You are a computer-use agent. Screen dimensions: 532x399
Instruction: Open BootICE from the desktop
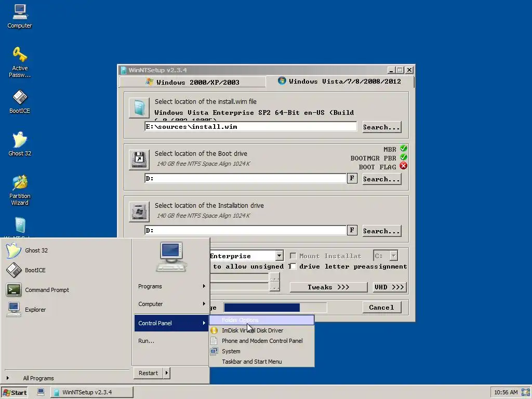click(x=20, y=101)
